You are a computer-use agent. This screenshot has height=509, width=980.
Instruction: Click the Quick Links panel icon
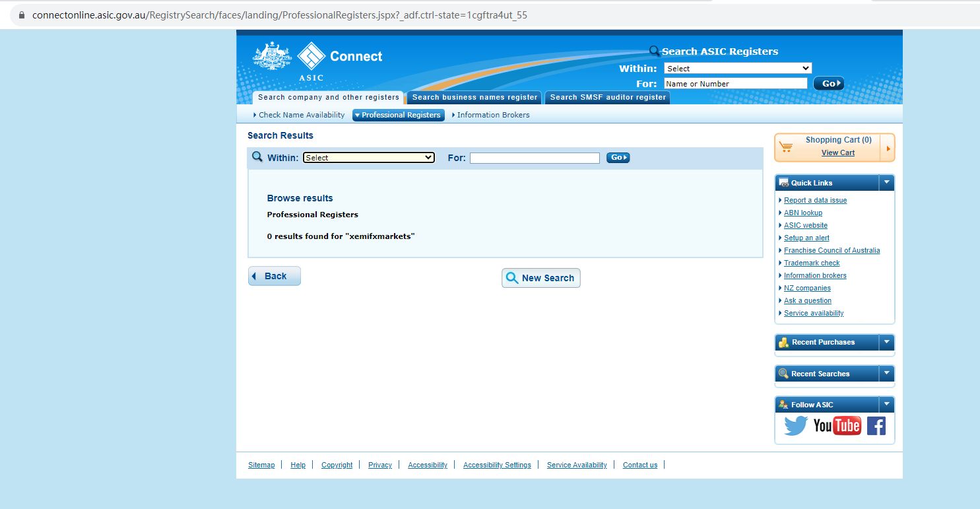point(783,183)
